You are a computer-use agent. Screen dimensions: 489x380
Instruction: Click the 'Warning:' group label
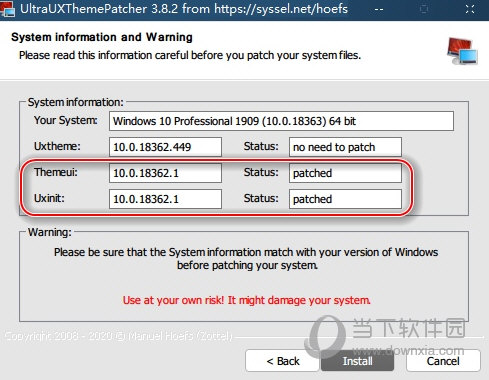pos(50,232)
